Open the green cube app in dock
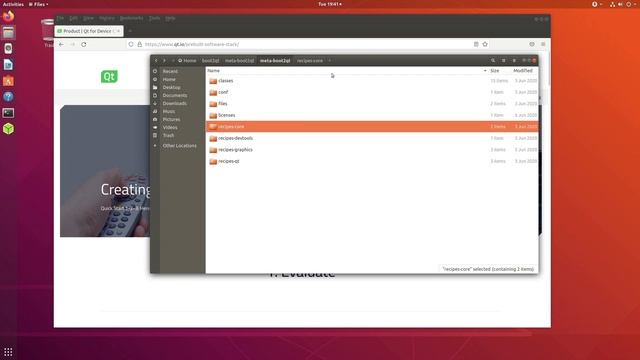 click(8, 129)
